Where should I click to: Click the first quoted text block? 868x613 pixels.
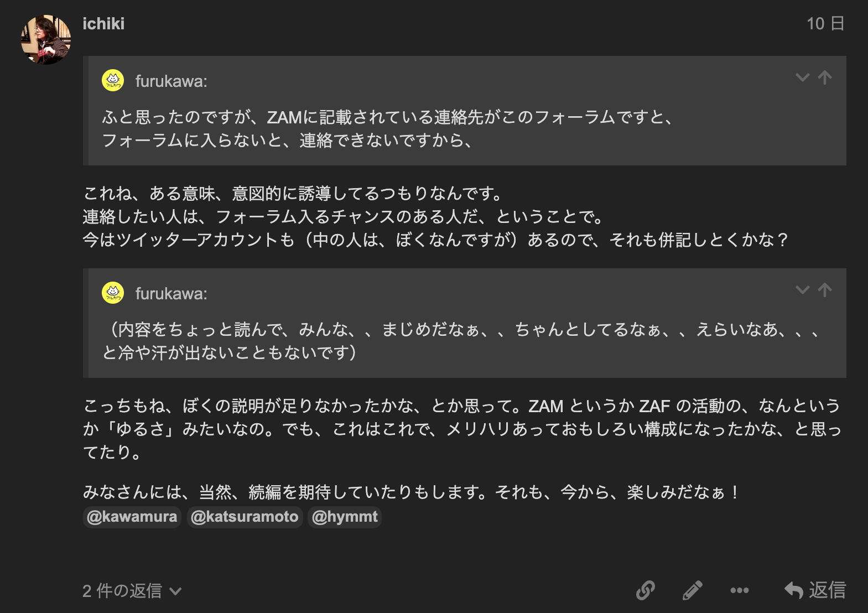pyautogui.click(x=387, y=128)
